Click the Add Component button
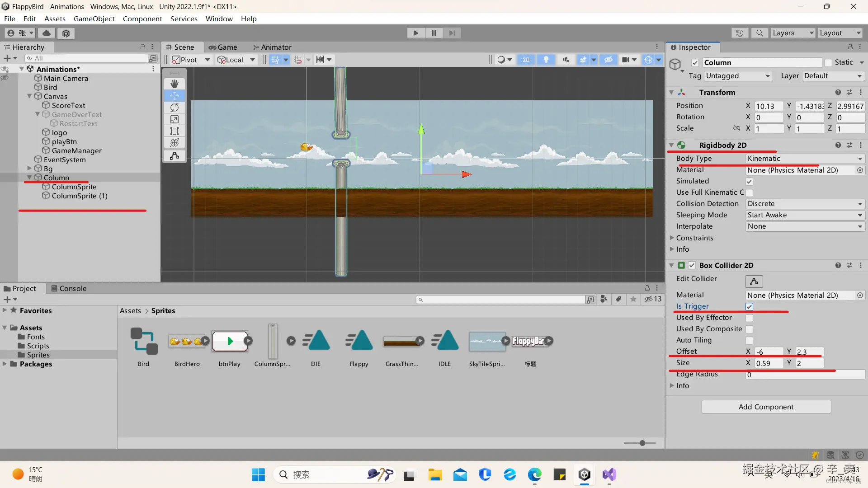This screenshot has height=488, width=868. tap(766, 407)
